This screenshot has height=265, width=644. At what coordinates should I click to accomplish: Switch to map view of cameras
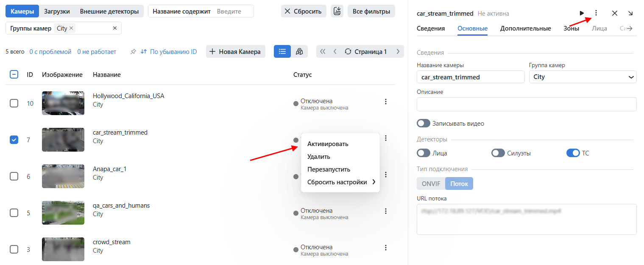coord(299,51)
